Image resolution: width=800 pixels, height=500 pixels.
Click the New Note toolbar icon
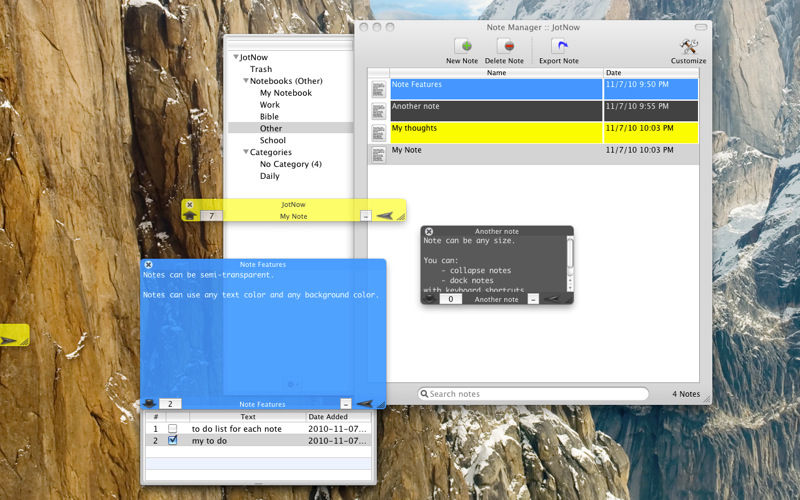(x=462, y=46)
